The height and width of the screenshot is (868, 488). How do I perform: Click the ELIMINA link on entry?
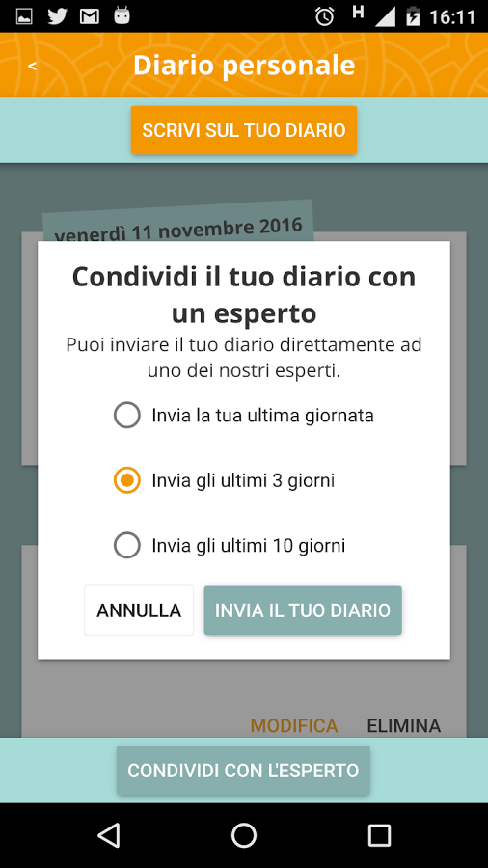[x=404, y=725]
